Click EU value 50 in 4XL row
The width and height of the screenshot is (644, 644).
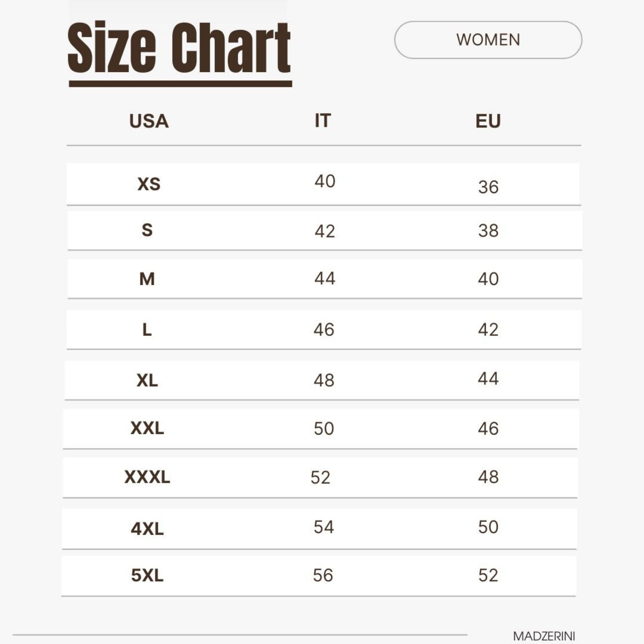(488, 527)
